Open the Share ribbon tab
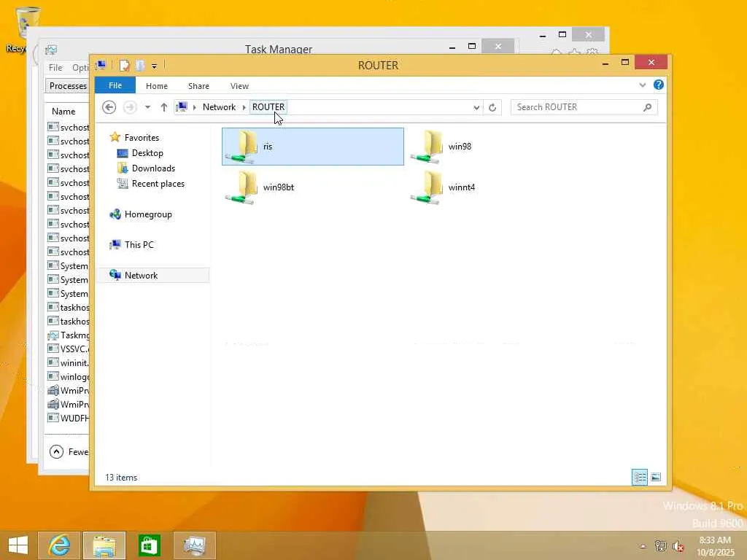The height and width of the screenshot is (560, 747). coord(198,86)
